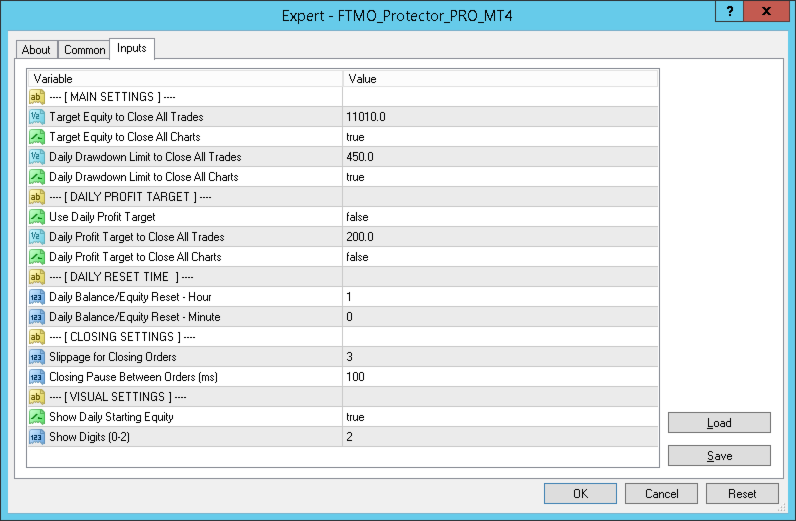Confirm settings with the OK button
Image resolution: width=796 pixels, height=521 pixels.
click(580, 494)
